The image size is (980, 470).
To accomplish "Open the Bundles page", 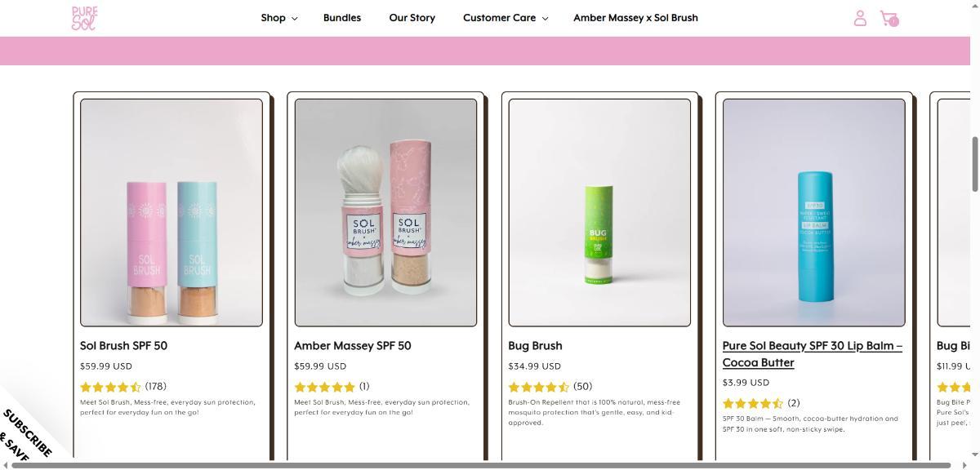I will click(342, 18).
